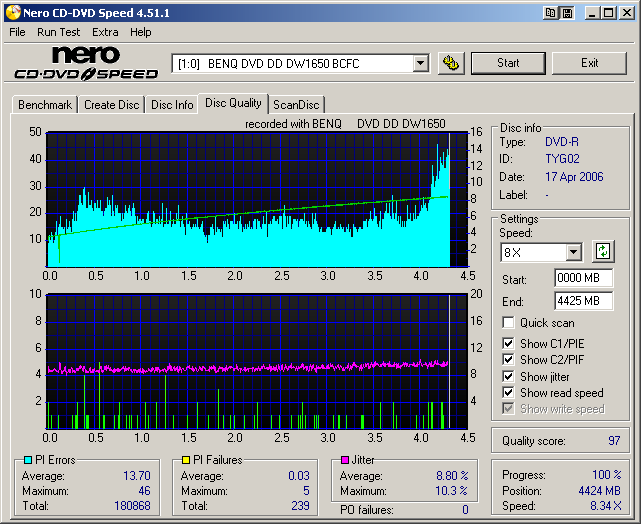Image resolution: width=641 pixels, height=524 pixels.
Task: Switch to the ScanDisc tab
Action: pyautogui.click(x=296, y=105)
